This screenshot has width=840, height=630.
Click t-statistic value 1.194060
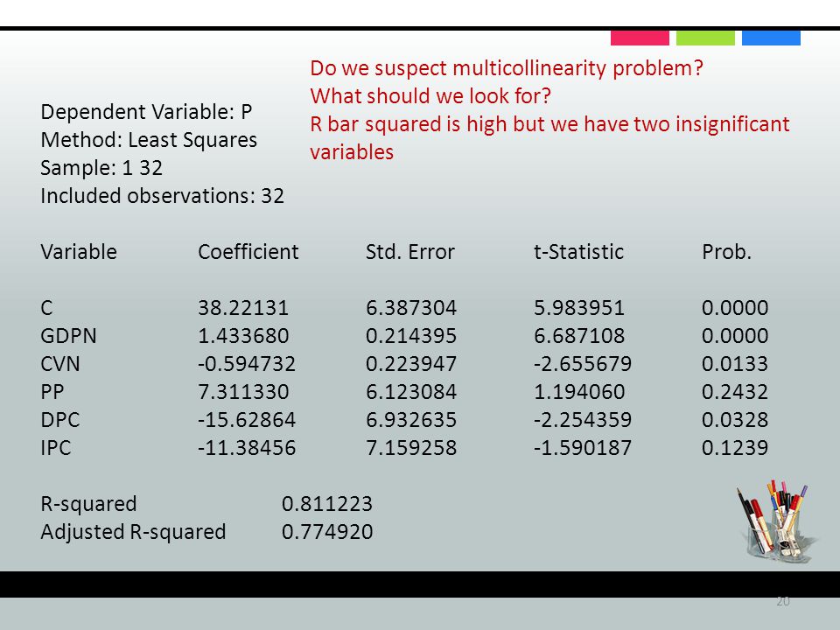tap(579, 392)
